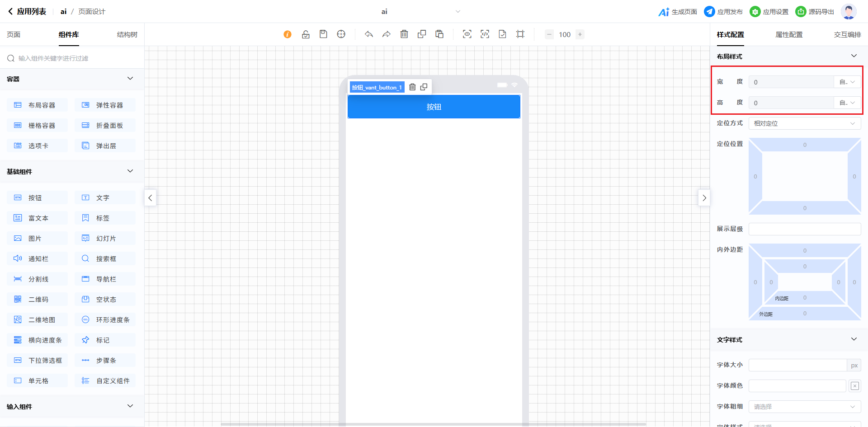Click the redo arrow in the toolbar
The width and height of the screenshot is (868, 427).
(x=386, y=34)
